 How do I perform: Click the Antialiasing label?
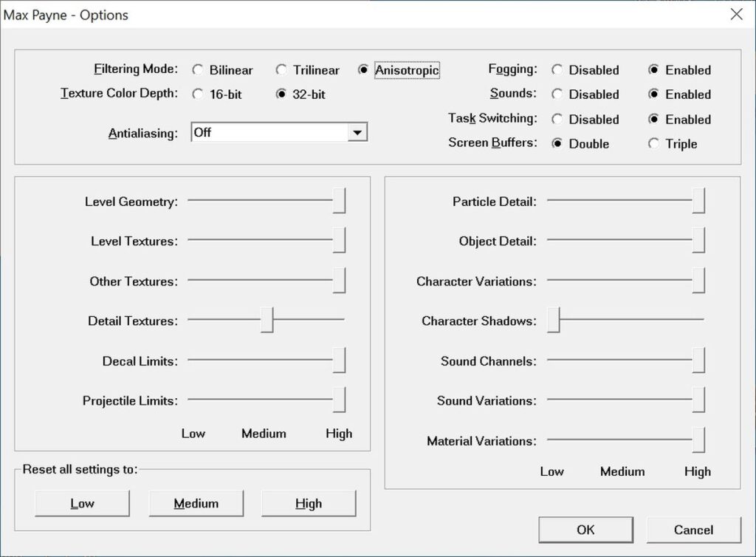142,133
